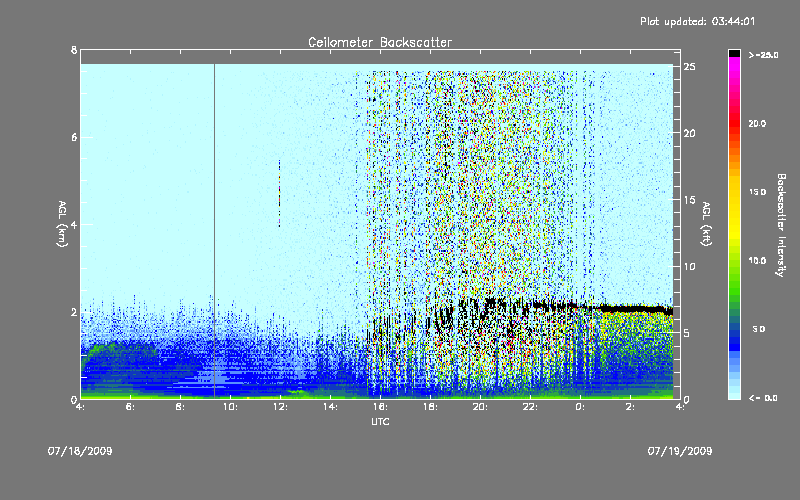Click the 6: tick label on UTC axis
800x500 pixels.
click(x=131, y=407)
